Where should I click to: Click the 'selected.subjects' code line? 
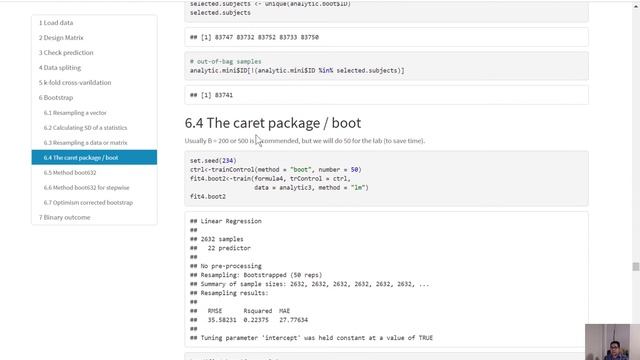coord(220,13)
